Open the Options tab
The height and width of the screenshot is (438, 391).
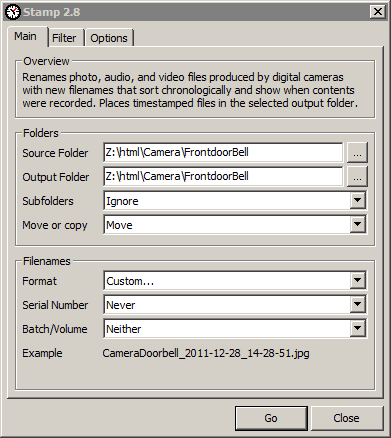point(109,38)
